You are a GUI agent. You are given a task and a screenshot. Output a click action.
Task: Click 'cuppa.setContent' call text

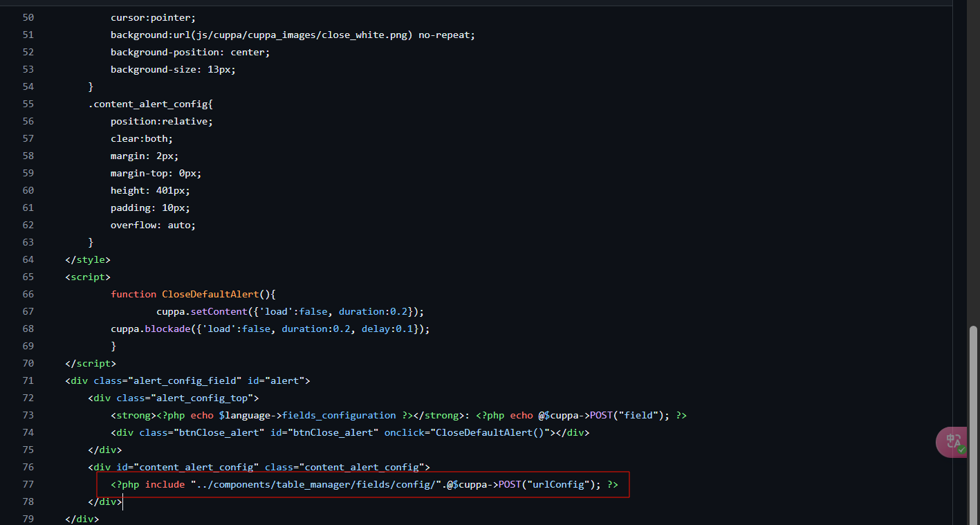[x=202, y=311]
